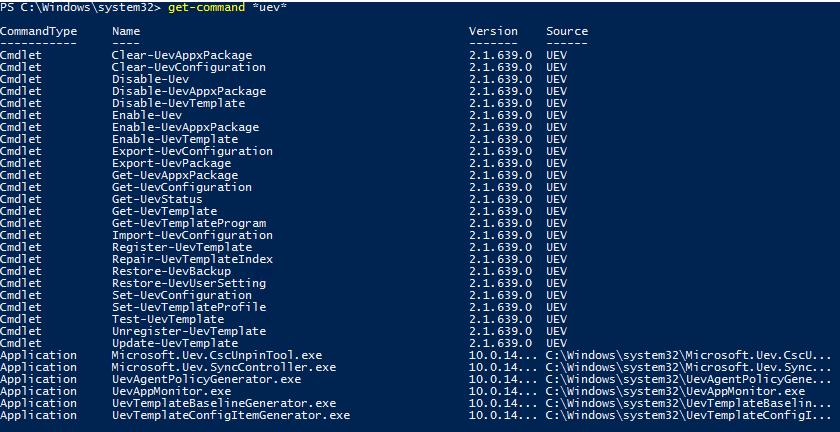Click the CommandType column header

tap(38, 31)
